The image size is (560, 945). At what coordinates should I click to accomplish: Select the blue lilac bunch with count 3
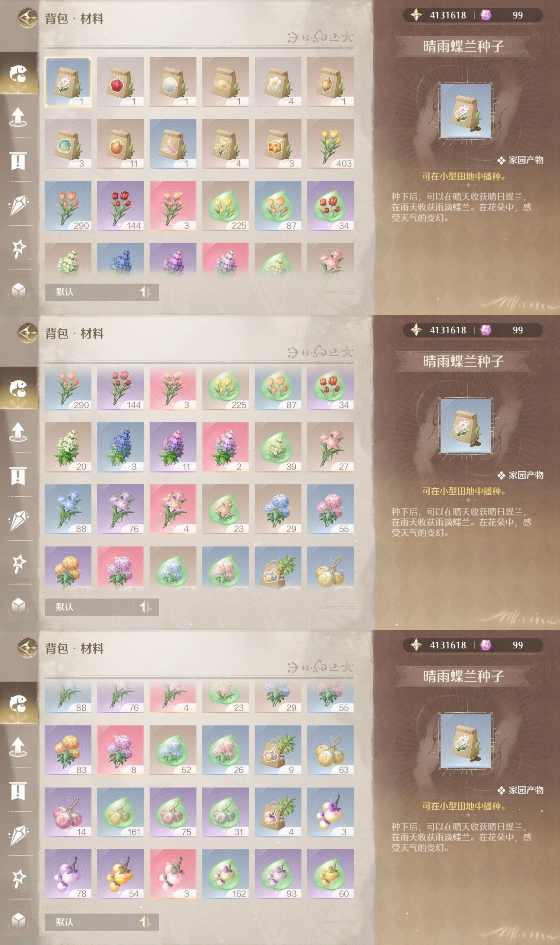(x=120, y=447)
